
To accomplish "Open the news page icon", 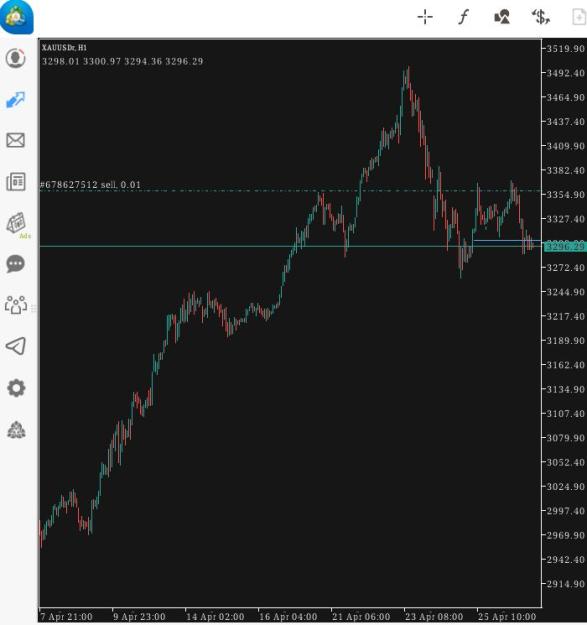I will point(16,182).
